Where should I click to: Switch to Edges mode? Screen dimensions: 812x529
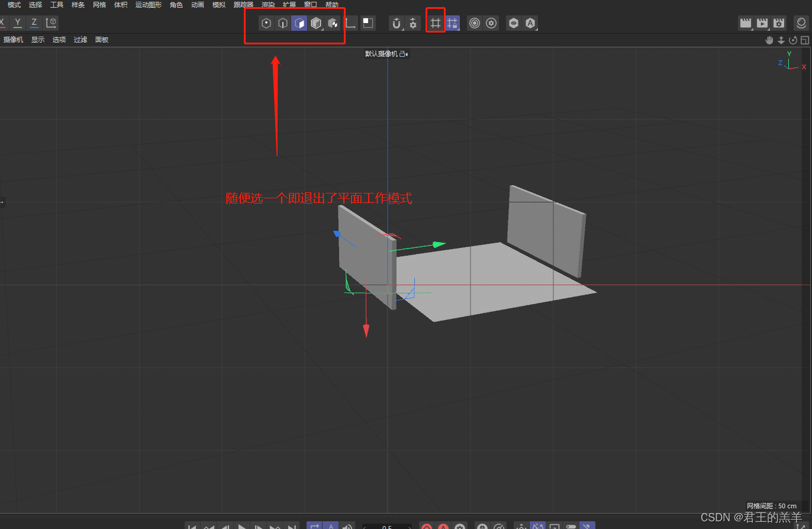(x=283, y=24)
